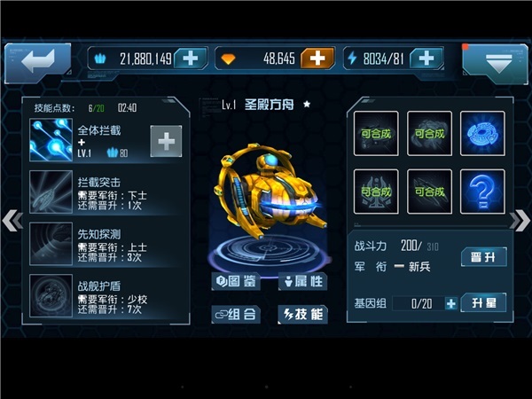Screen dimensions: 532x399
Task: Click the 晋升 promote button
Action: (x=484, y=257)
